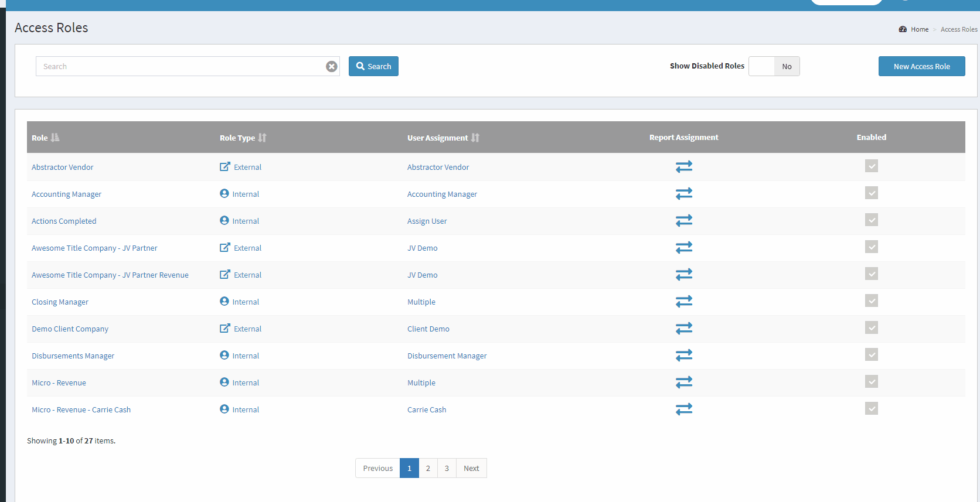This screenshot has height=502, width=980.
Task: Open report assignment for Abstractor Vendor row
Action: [683, 167]
